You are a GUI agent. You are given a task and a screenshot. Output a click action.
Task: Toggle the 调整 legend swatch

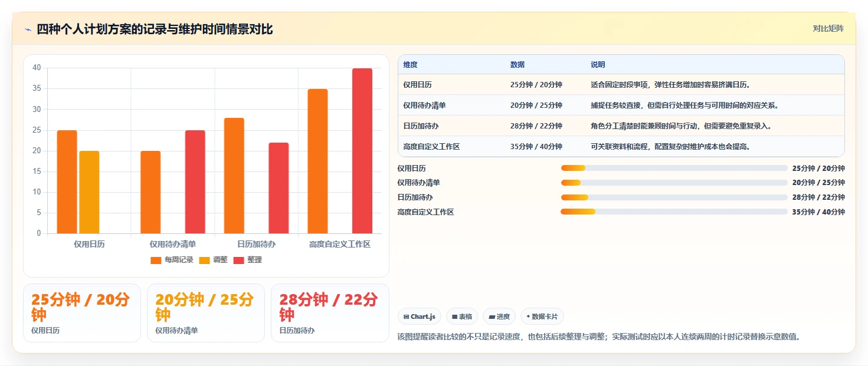(204, 260)
